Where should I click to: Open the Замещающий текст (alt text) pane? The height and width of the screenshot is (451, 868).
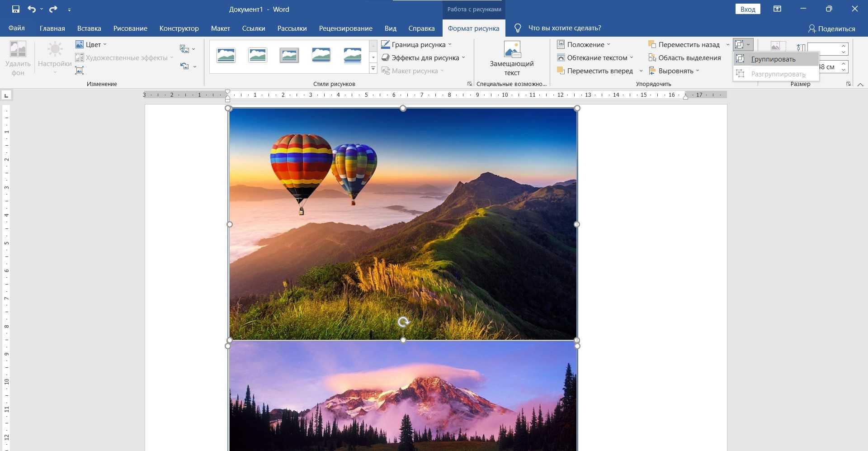tap(512, 58)
